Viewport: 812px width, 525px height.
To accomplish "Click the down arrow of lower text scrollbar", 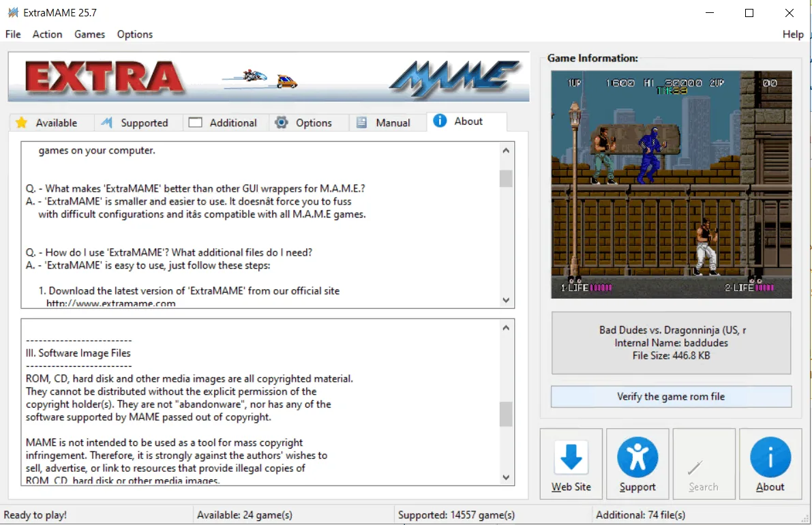I will coord(506,477).
